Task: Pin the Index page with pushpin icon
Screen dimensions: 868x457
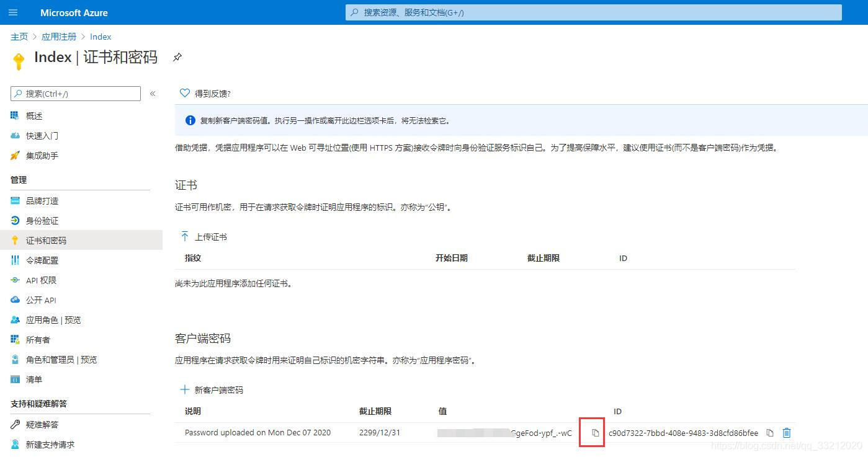Action: (x=177, y=58)
